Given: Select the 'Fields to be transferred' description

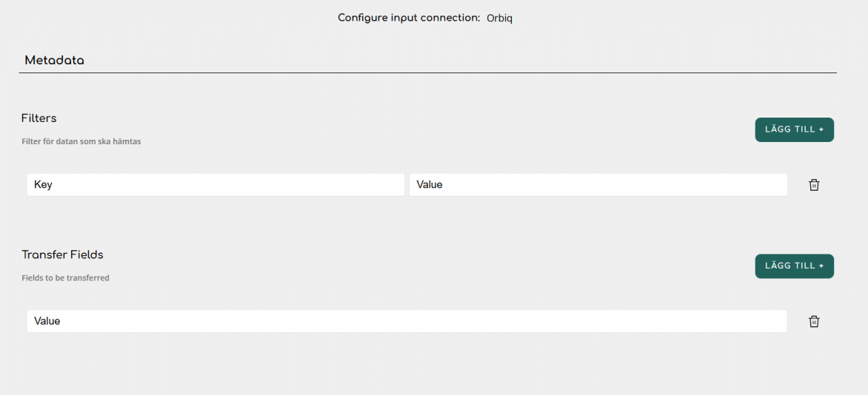Looking at the screenshot, I should (65, 277).
